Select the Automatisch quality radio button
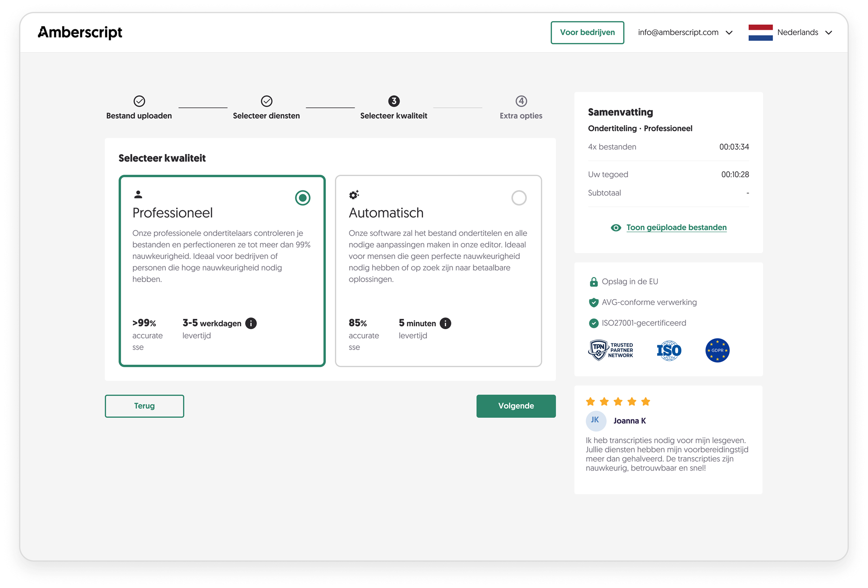The height and width of the screenshot is (588, 868). (519, 198)
